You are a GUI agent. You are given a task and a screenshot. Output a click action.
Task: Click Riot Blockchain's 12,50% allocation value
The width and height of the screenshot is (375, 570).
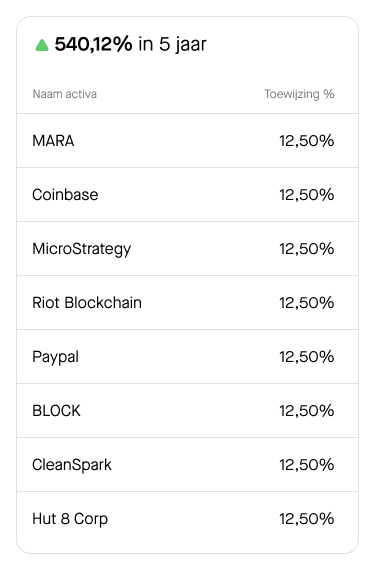click(306, 303)
